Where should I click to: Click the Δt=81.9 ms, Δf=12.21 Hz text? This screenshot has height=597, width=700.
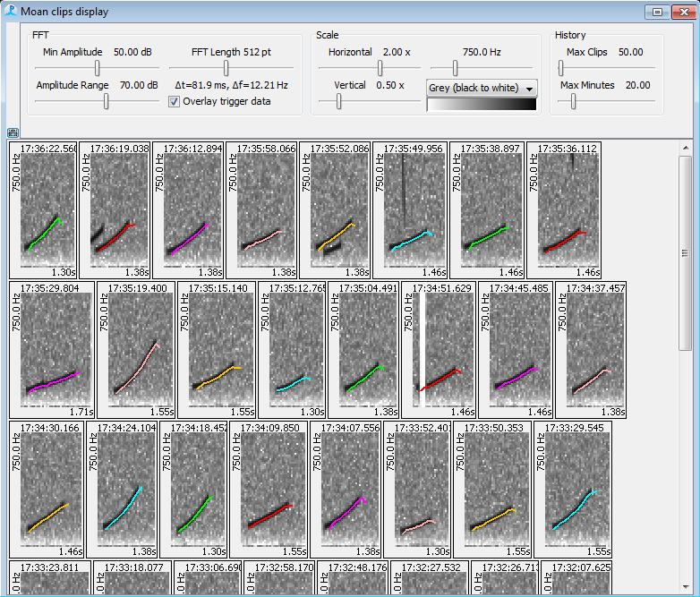[x=231, y=85]
